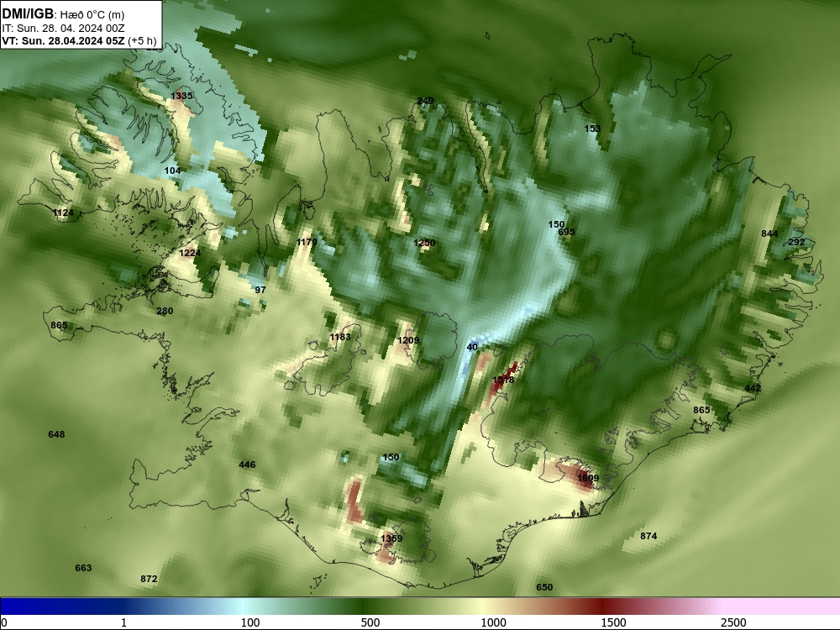Viewport: 840px width, 630px height.
Task: Click the 1250 height label
Action: tap(424, 244)
